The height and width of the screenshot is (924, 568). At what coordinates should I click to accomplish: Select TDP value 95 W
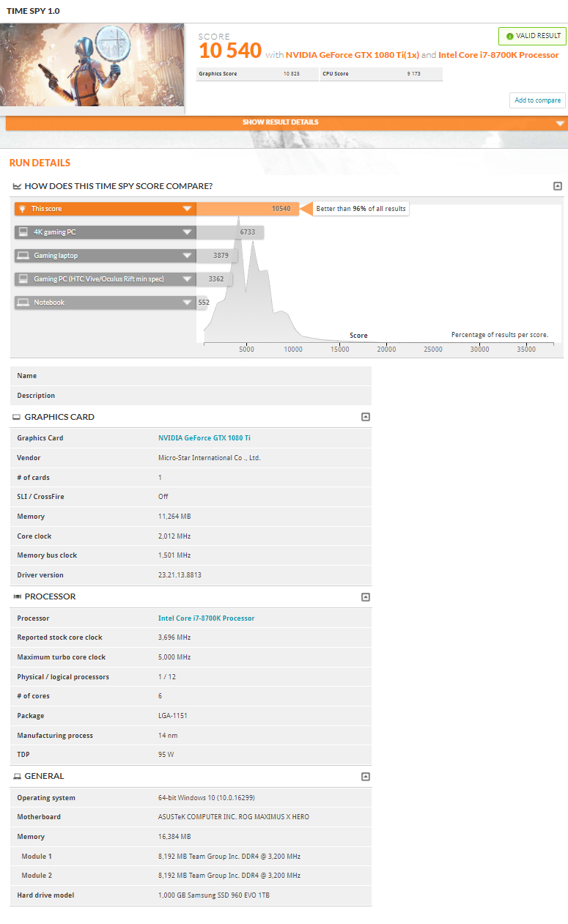(166, 755)
